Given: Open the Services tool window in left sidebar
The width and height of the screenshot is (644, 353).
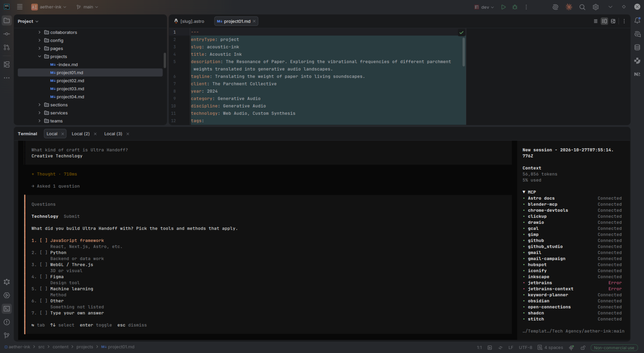Looking at the screenshot, I should click(7, 295).
